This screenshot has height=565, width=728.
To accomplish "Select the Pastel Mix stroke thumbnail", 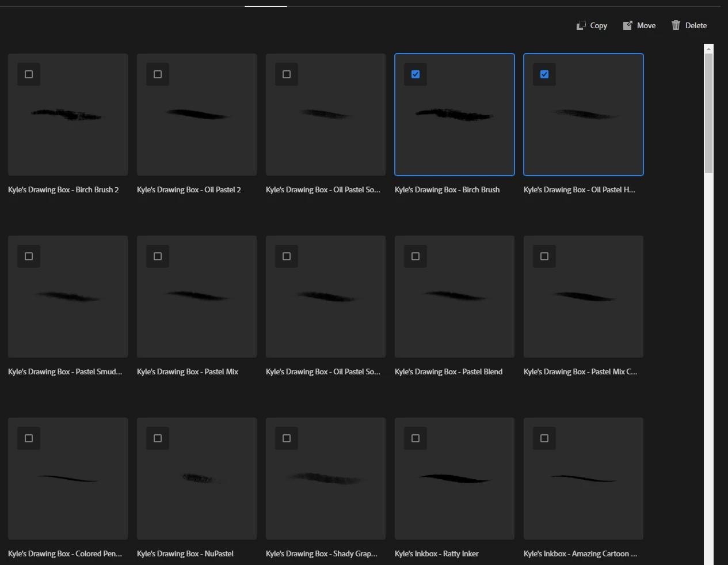I will pos(197,297).
